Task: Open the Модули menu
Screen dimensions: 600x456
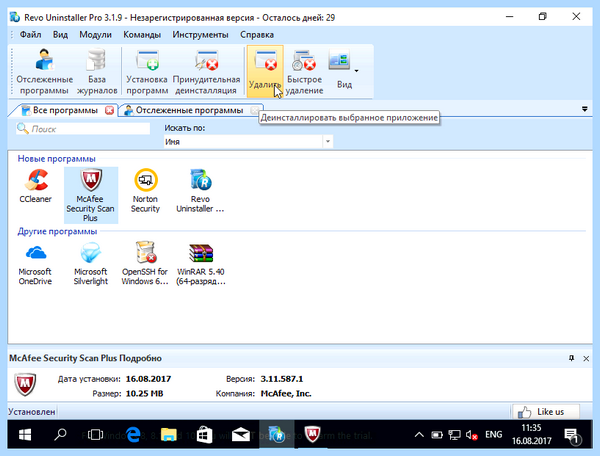Action: [x=95, y=34]
